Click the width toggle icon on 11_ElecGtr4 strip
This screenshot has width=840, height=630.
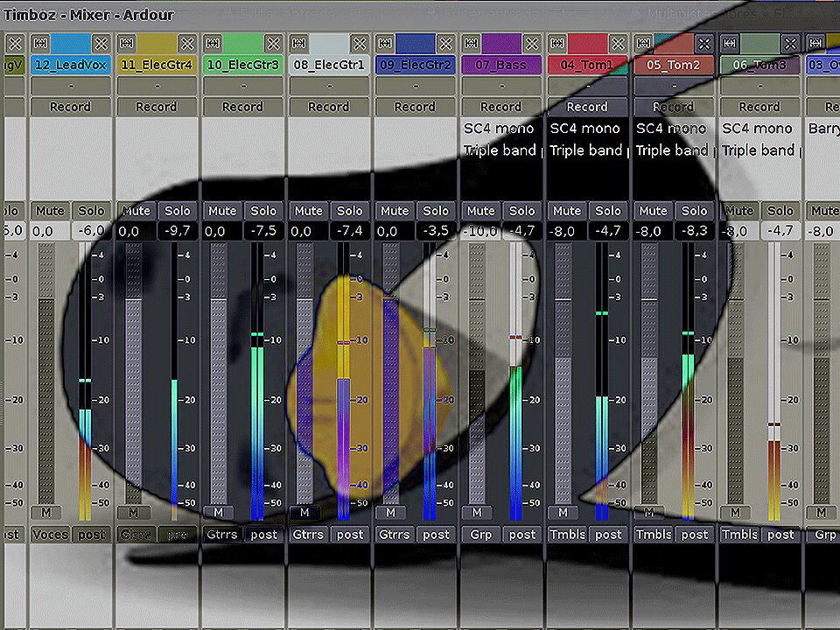[126, 44]
